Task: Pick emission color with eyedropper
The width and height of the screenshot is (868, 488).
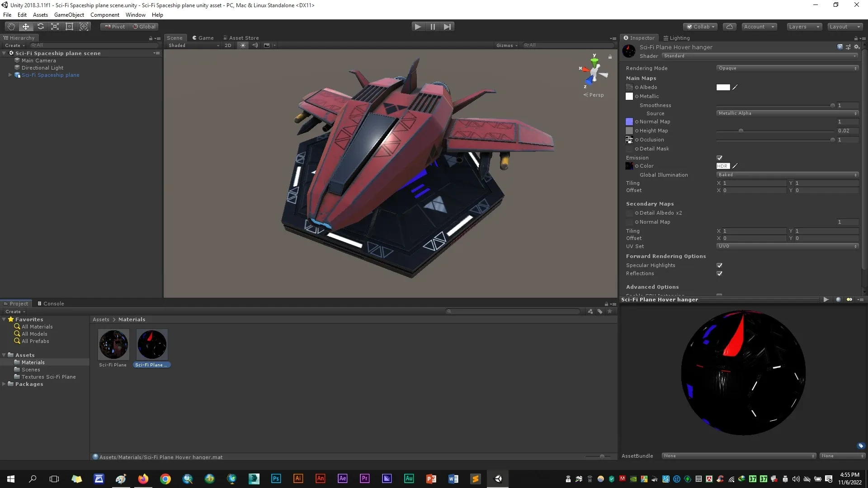Action: (735, 166)
